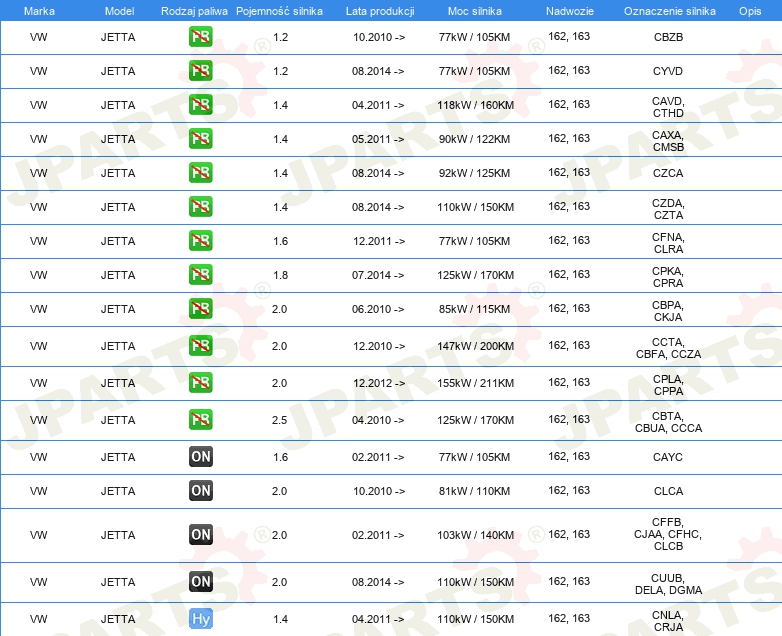Select engine codes CBPA, CKJA
Viewport: 782px width, 636px height.
(x=668, y=311)
